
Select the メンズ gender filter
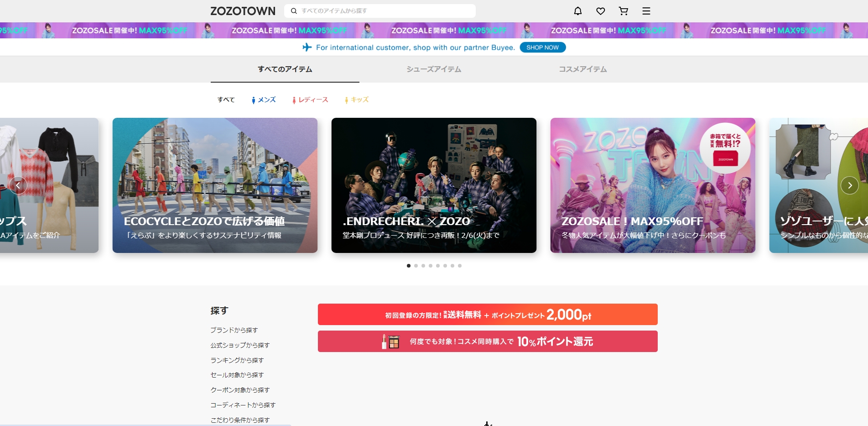[x=264, y=100]
